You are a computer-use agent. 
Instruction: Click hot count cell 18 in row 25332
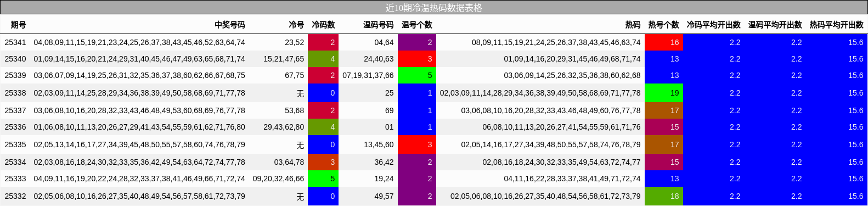click(x=664, y=196)
